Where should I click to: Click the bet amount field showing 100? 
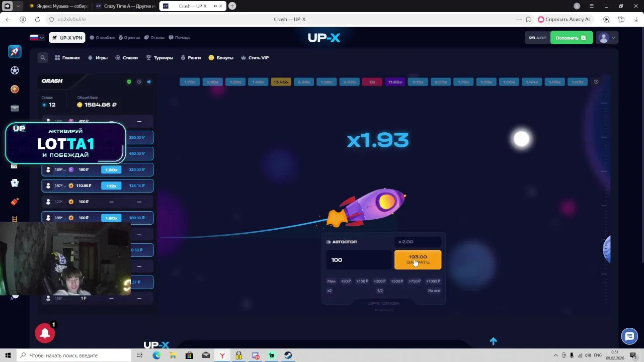pos(359,260)
